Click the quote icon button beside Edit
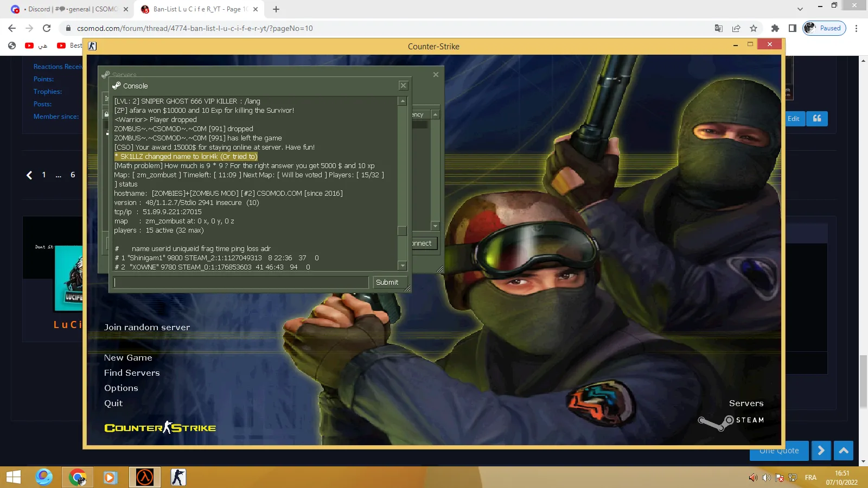 point(817,119)
